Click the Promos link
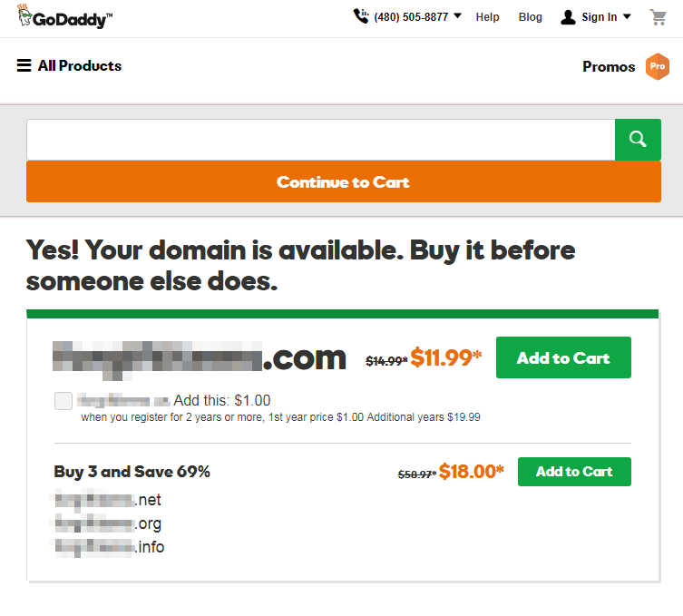The height and width of the screenshot is (616, 683). (x=609, y=66)
